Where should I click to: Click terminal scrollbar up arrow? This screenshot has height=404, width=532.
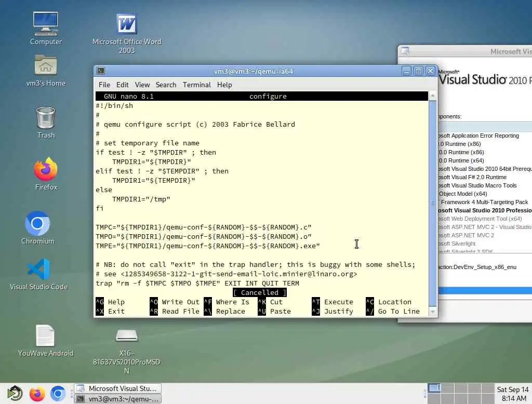pos(433,97)
